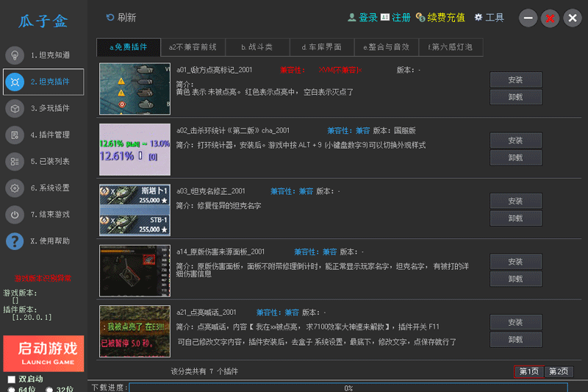Screen dimensions: 588x392
Task: Open the 系统设置 gear icon
Action: tap(15, 188)
